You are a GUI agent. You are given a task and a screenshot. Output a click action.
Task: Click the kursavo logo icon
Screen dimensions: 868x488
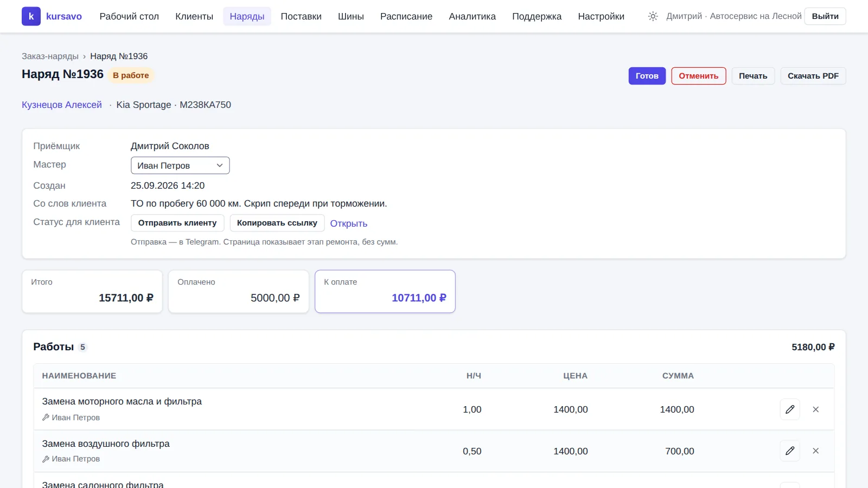(31, 16)
